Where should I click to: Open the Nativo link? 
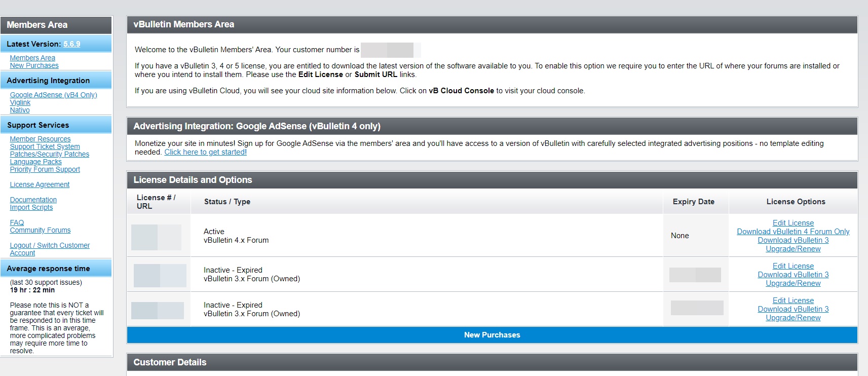pos(20,110)
